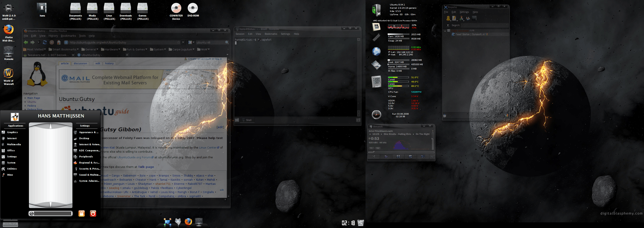Click the MENU button at bottom left
Viewport: 644px width, 228px height.
click(10, 223)
